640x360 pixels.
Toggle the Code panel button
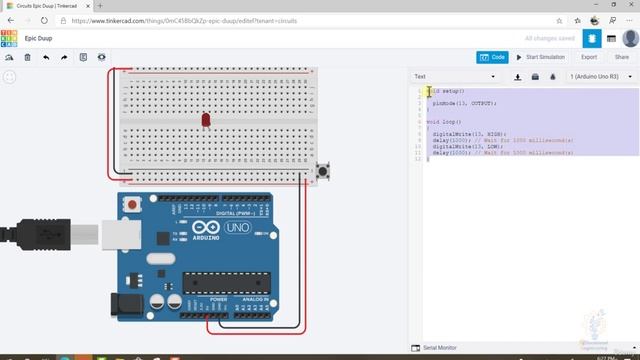(492, 57)
